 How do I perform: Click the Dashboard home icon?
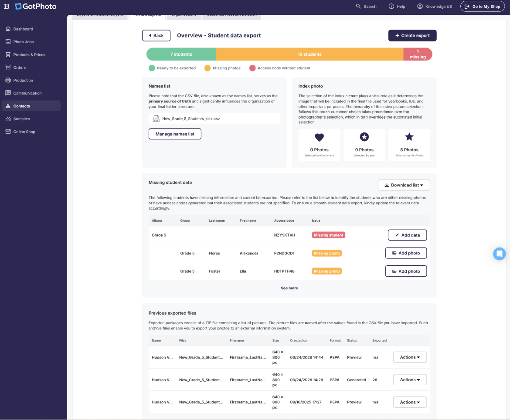8,29
